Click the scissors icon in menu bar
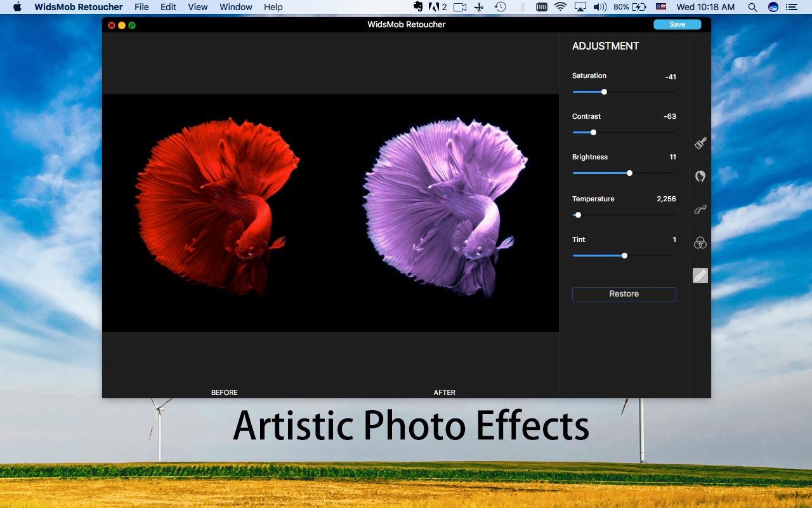Screen dimensions: 812x508 pos(479,7)
